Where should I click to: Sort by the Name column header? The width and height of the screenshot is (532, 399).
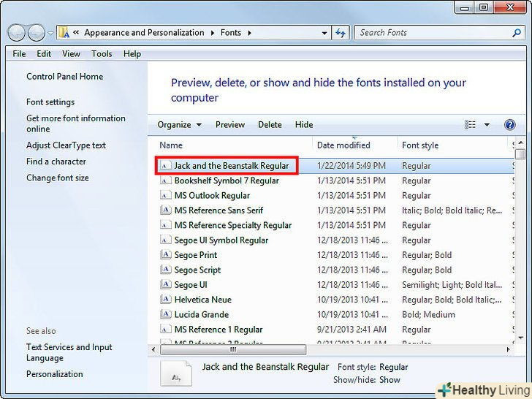(x=171, y=145)
